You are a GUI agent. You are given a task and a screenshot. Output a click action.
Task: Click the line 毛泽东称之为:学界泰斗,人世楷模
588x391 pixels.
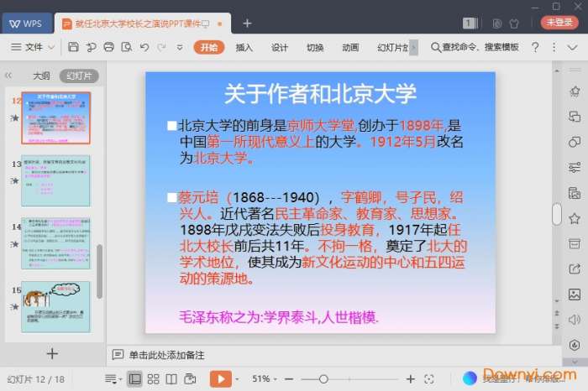[279, 317]
